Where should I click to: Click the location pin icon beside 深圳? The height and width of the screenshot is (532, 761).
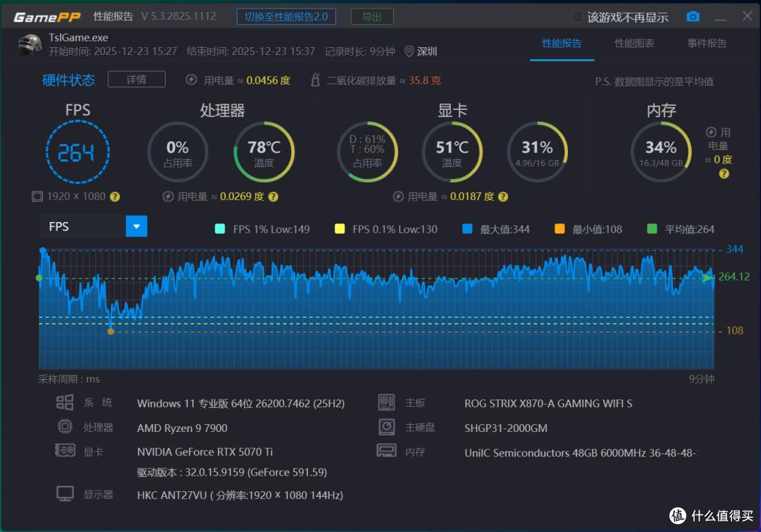(409, 51)
